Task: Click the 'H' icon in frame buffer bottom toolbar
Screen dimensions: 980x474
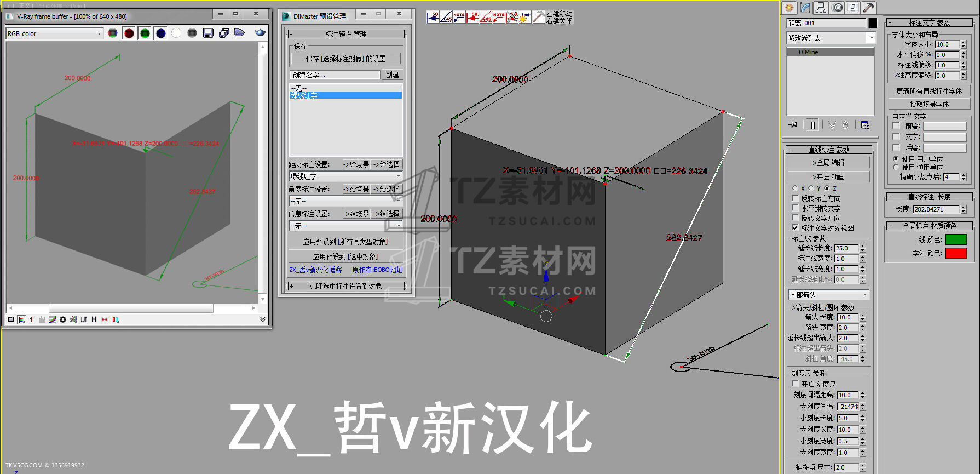Action: tap(94, 319)
